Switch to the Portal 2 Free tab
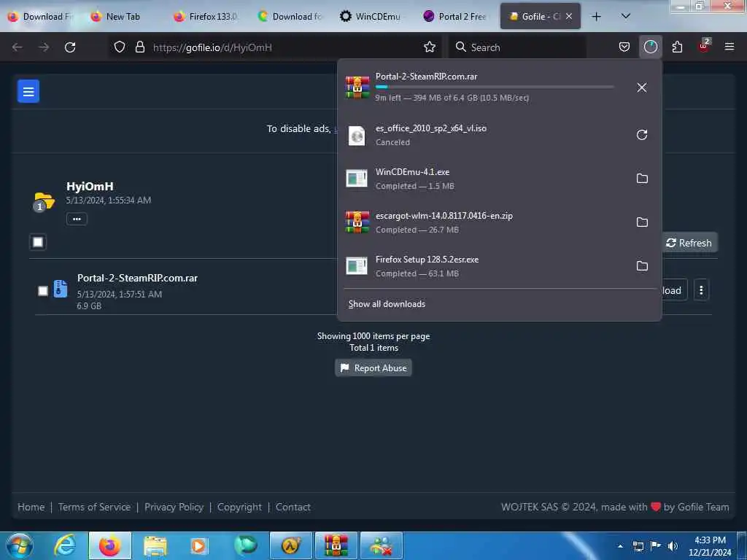 tap(455, 17)
